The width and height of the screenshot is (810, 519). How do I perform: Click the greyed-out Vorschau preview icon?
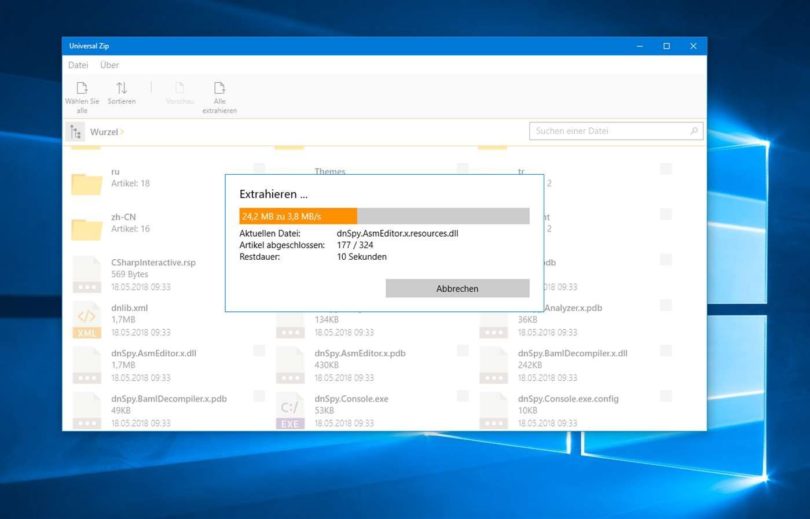[x=179, y=88]
